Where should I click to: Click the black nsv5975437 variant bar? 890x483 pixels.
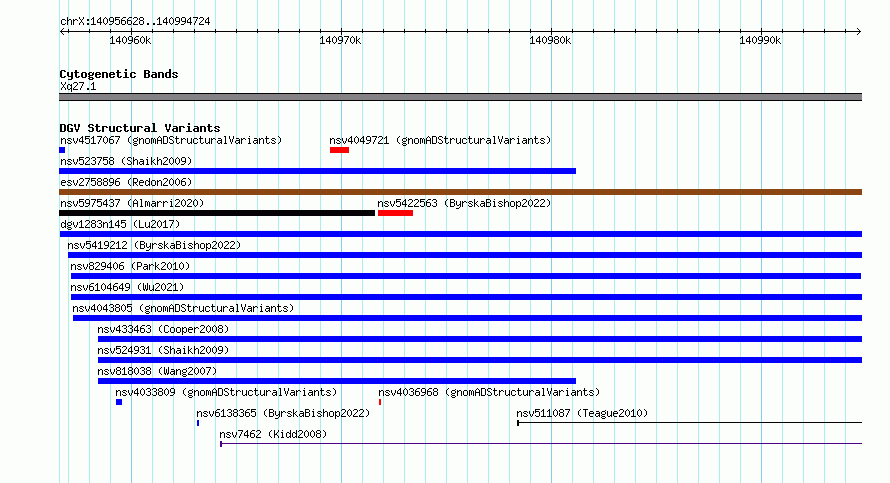[x=217, y=213]
